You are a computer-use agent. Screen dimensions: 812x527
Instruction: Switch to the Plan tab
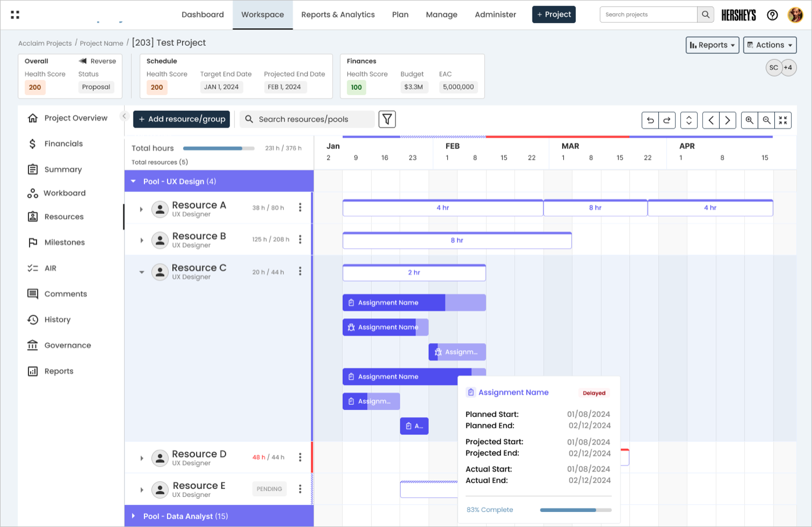coord(400,14)
